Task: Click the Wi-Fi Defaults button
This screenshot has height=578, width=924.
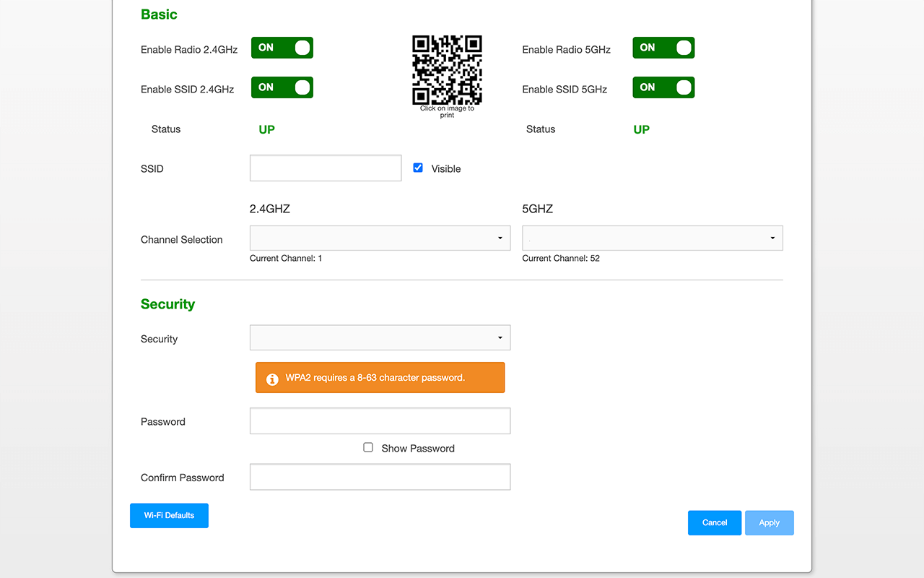Action: [x=169, y=516]
